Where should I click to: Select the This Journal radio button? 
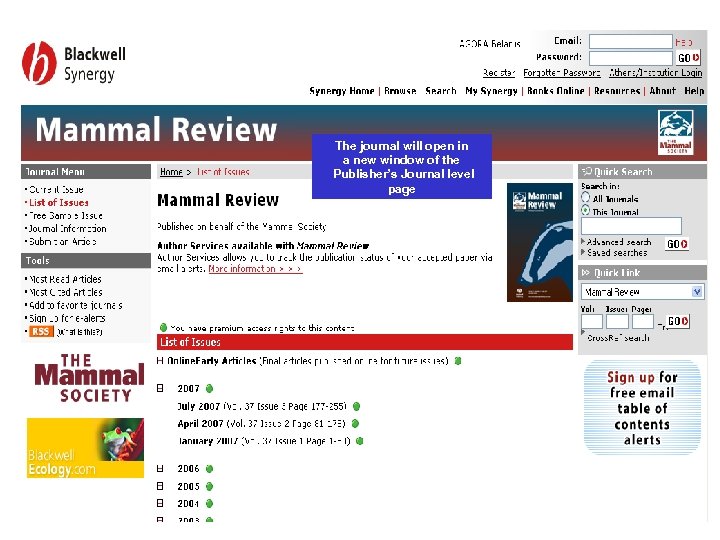[585, 211]
